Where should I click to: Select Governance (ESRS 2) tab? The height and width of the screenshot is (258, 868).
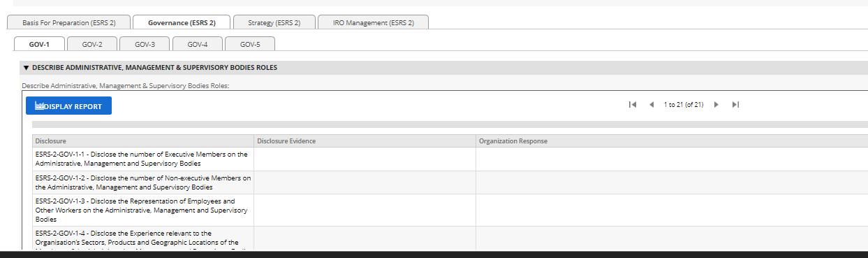click(182, 22)
